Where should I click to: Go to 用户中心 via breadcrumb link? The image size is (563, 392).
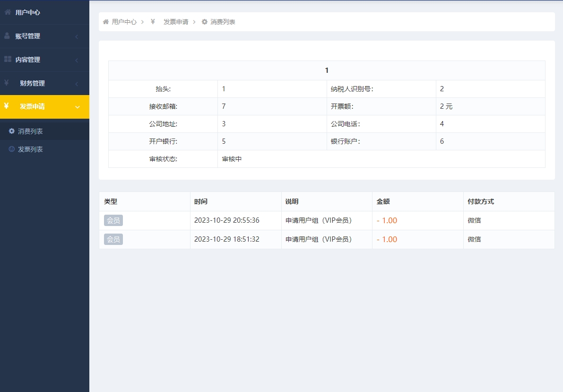124,22
